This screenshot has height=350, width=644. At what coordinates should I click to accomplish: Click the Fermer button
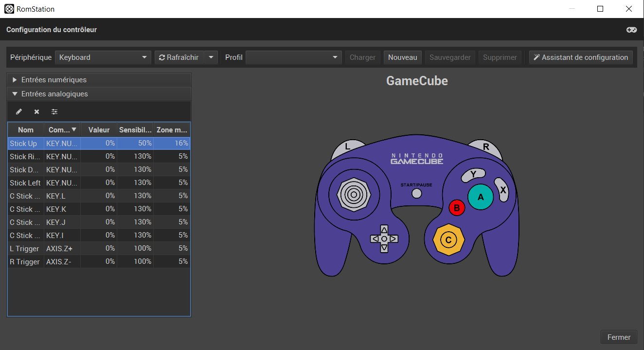click(x=619, y=337)
